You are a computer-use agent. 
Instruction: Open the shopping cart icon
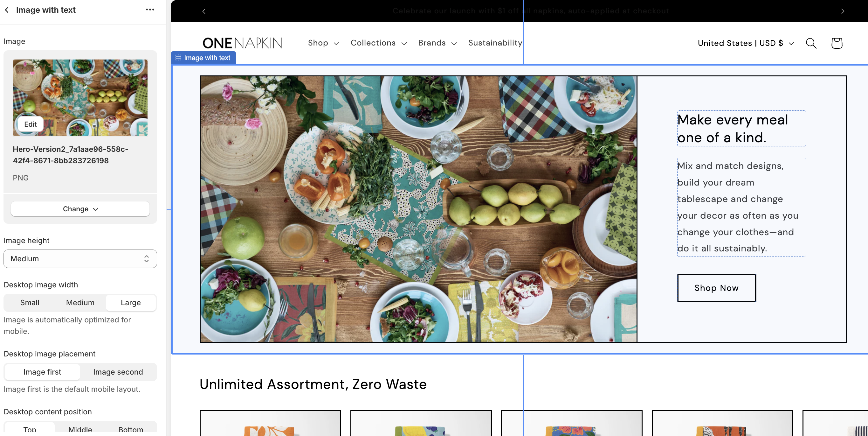tap(837, 43)
